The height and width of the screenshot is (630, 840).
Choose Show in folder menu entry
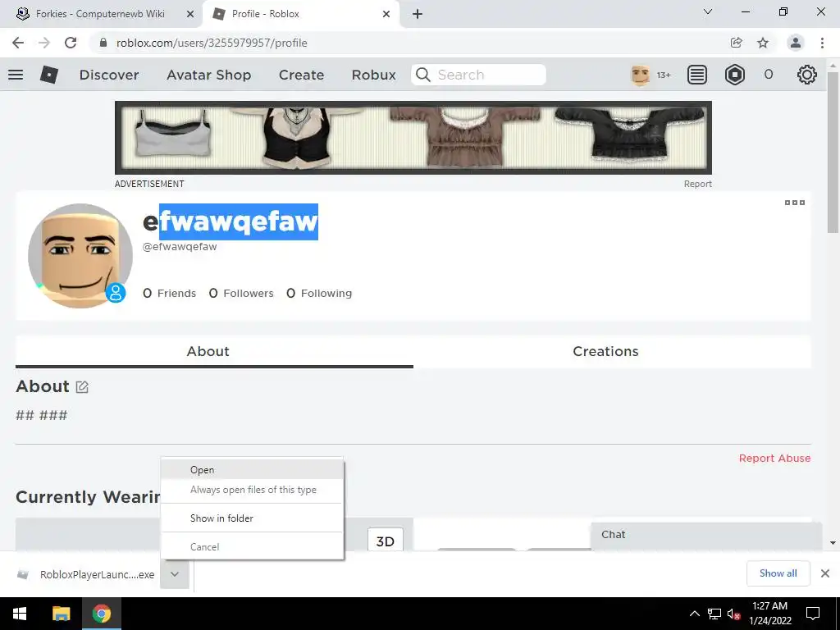(x=253, y=518)
